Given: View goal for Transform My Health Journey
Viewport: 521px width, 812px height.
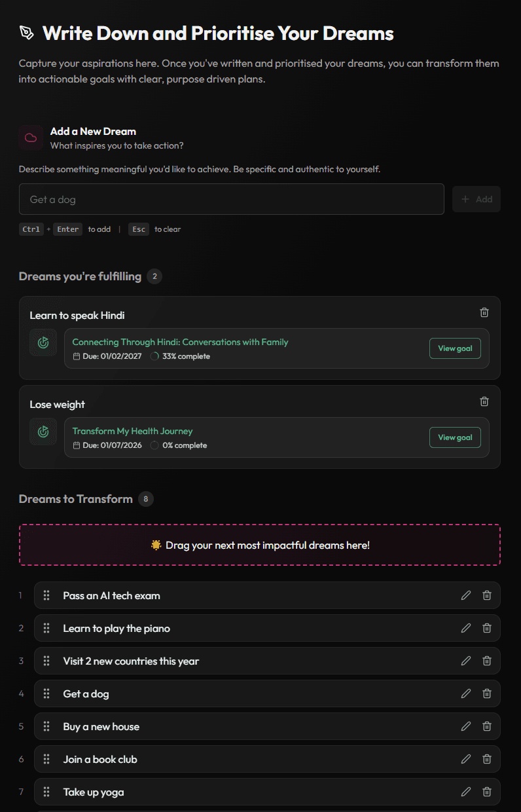Looking at the screenshot, I should tap(455, 437).
